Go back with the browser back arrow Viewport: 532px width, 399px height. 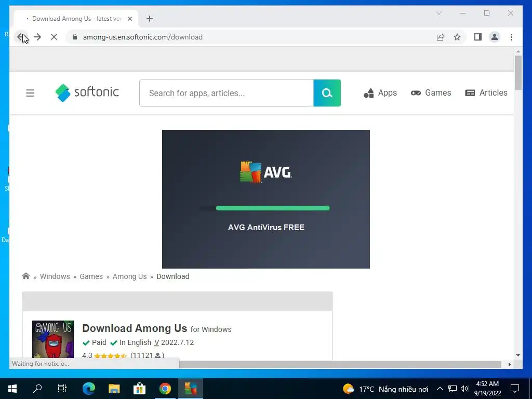coord(21,37)
